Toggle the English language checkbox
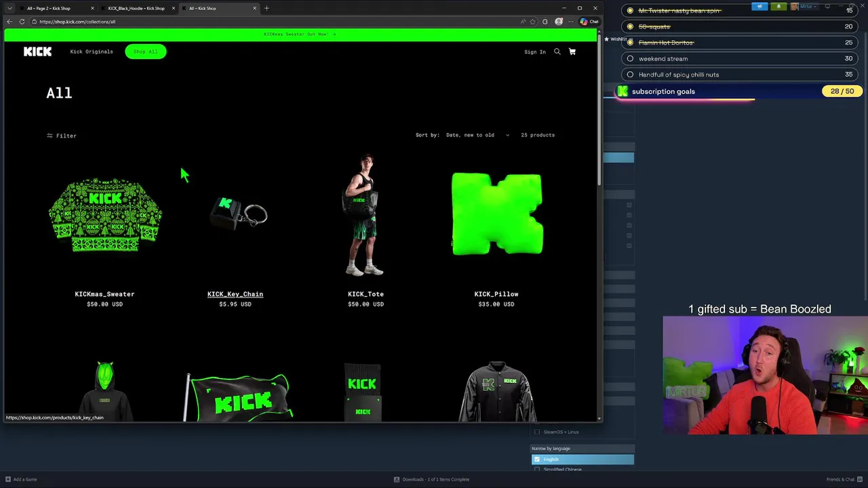Image resolution: width=868 pixels, height=488 pixels. tap(537, 460)
